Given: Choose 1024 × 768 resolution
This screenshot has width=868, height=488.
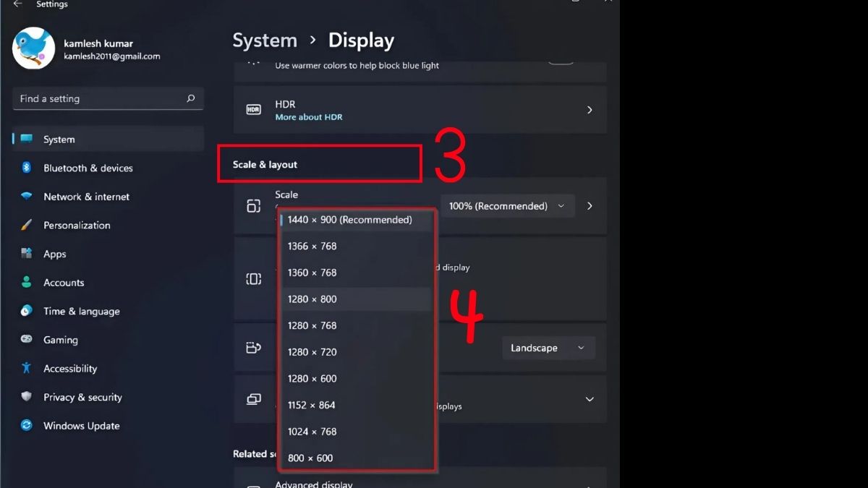Looking at the screenshot, I should tap(357, 432).
